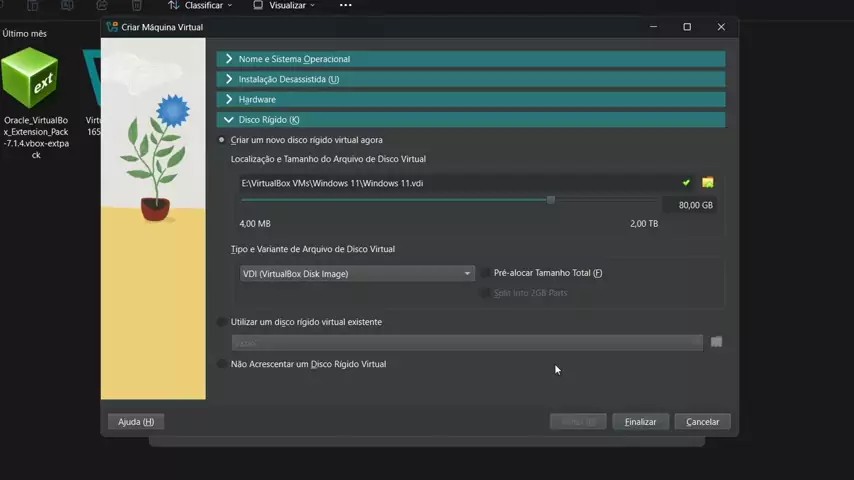Open the Classificar menu in File Explorer

[x=200, y=5]
